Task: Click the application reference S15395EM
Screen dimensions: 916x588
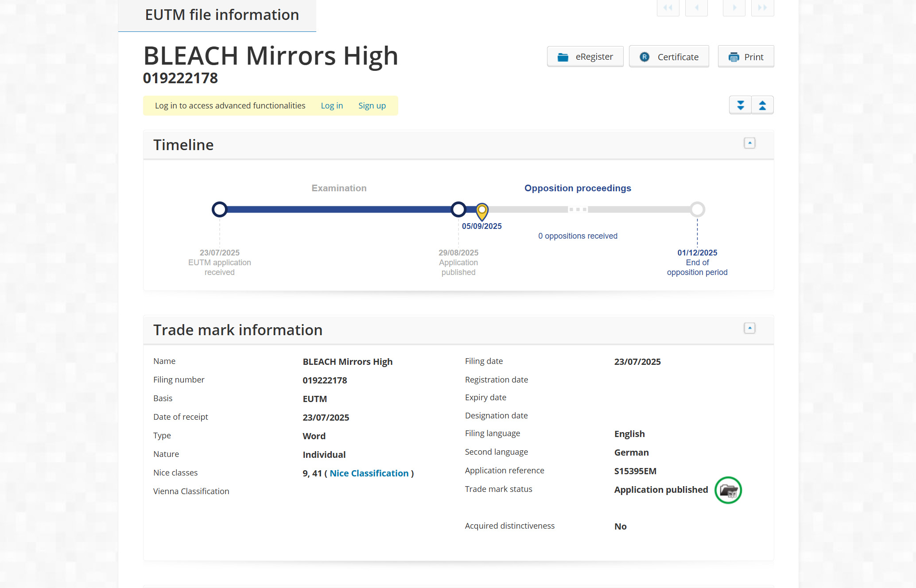Action: tap(635, 471)
